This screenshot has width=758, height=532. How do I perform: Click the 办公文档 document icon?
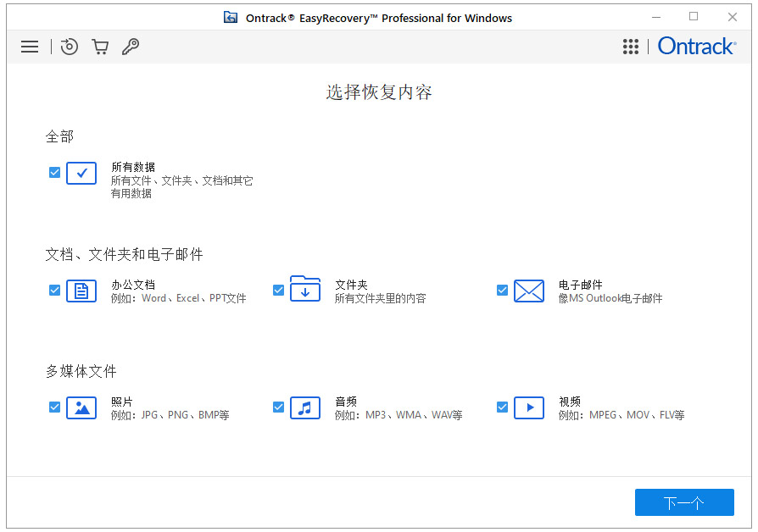coord(81,290)
